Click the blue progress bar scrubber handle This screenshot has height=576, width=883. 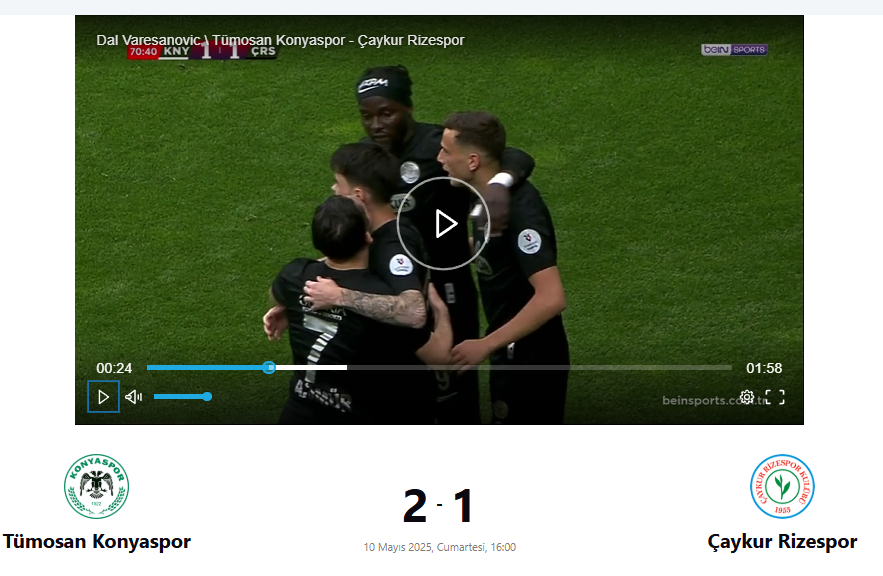269,368
